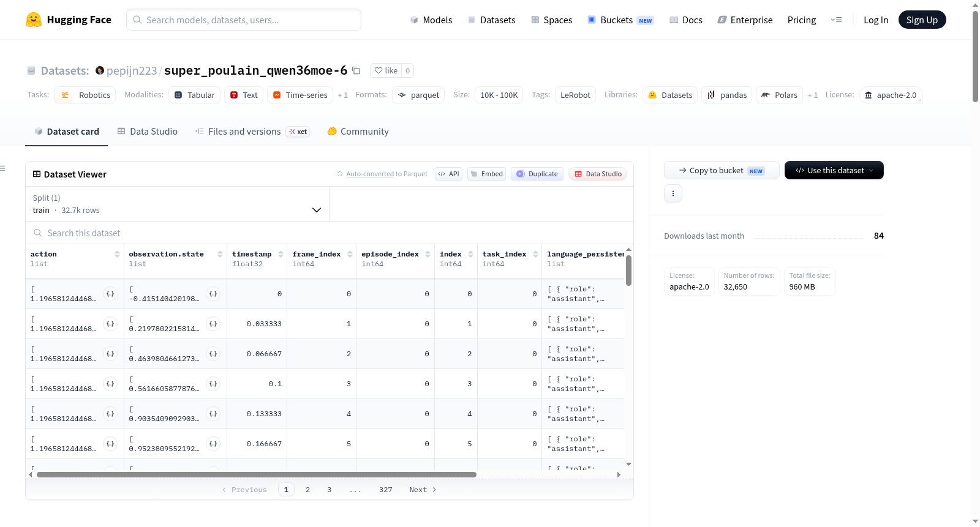980x527 pixels.
Task: Go to Datasets in top navigation
Action: [491, 20]
